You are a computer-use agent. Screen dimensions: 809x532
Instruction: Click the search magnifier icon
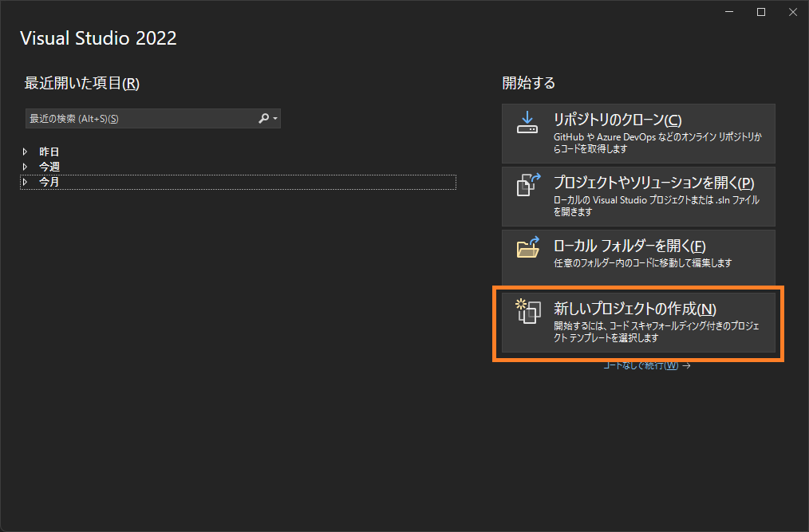tap(263, 118)
